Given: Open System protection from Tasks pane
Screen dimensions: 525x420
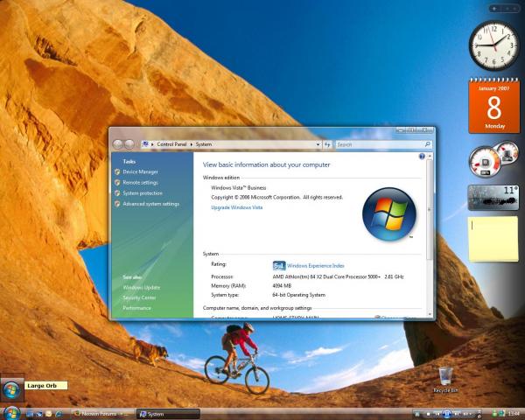Looking at the screenshot, I should (143, 193).
